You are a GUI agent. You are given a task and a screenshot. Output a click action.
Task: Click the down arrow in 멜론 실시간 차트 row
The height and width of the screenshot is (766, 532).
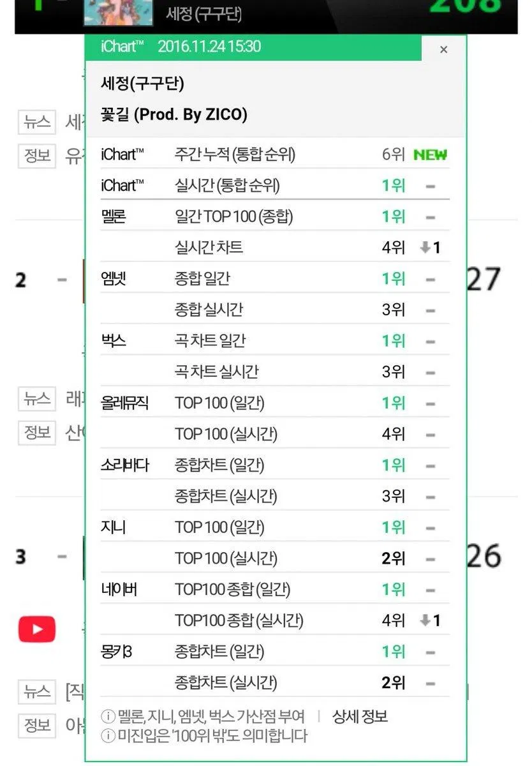point(425,248)
